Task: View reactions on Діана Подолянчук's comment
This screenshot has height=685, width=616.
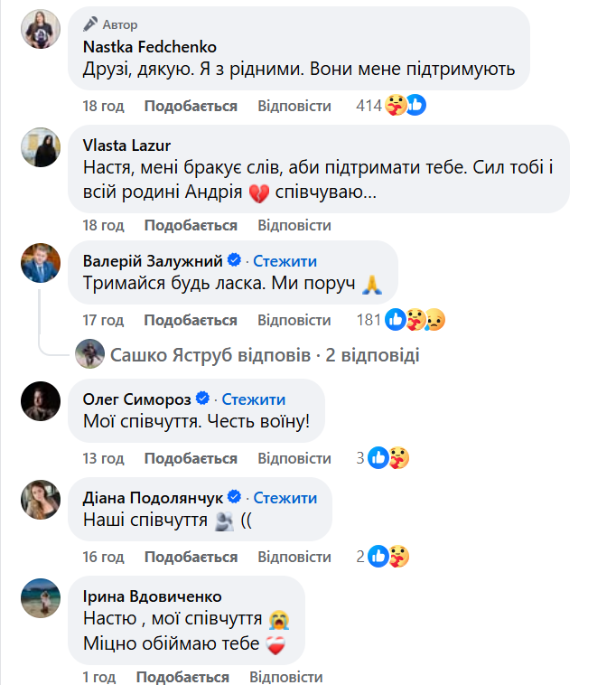Action: 388,557
